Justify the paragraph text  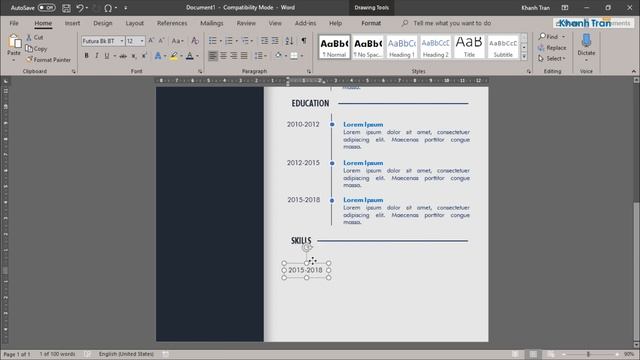coord(244,56)
